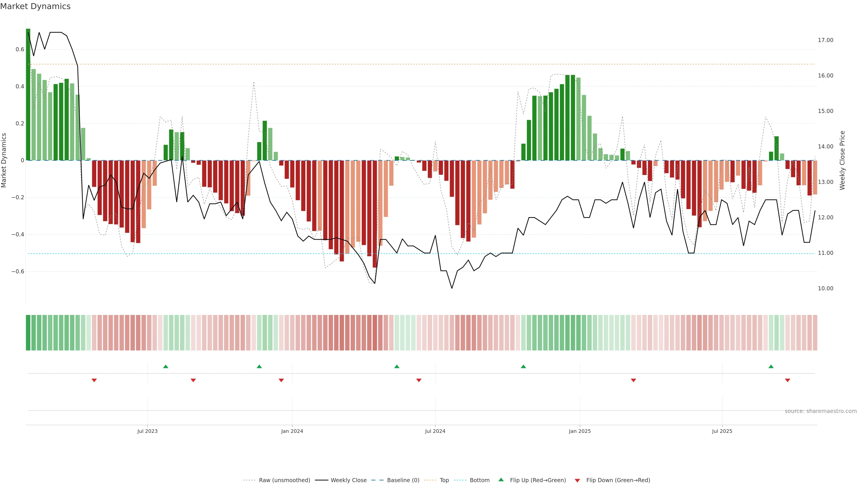Image resolution: width=868 pixels, height=488 pixels.
Task: Click the first red flip-down marker before Jul 2023
Action: point(94,380)
